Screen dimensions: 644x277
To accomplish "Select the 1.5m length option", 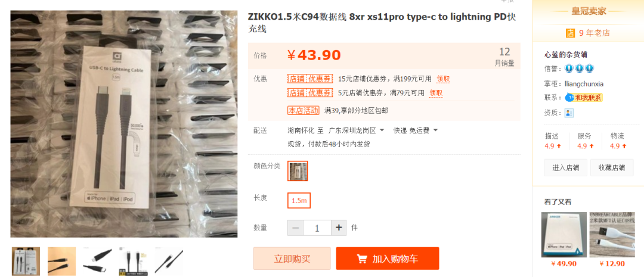I will click(299, 201).
